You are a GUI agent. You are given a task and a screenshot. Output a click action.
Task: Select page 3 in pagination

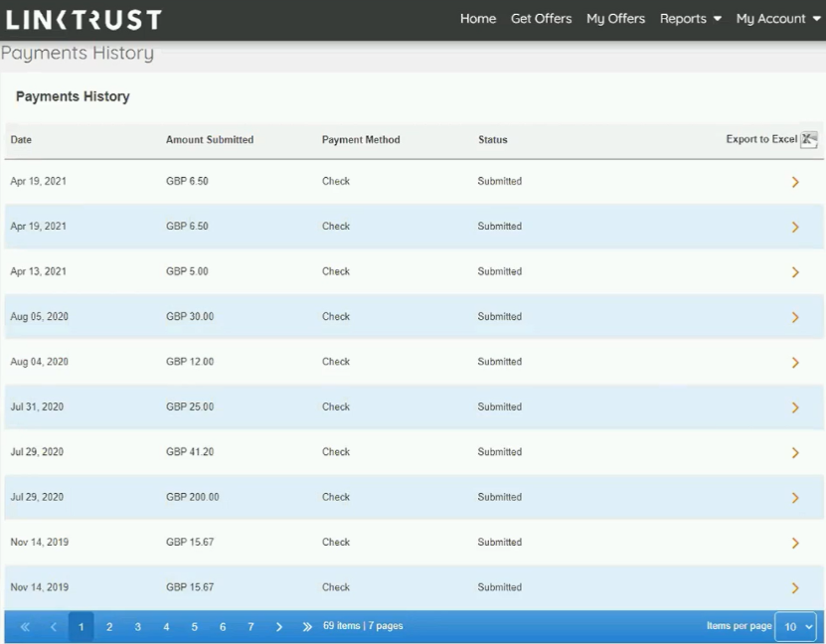coord(138,627)
